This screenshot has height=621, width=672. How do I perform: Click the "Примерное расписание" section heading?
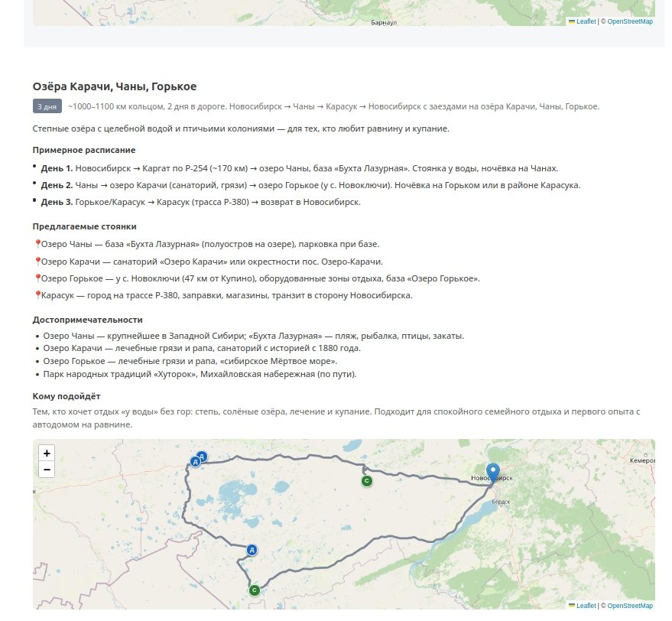[84, 150]
